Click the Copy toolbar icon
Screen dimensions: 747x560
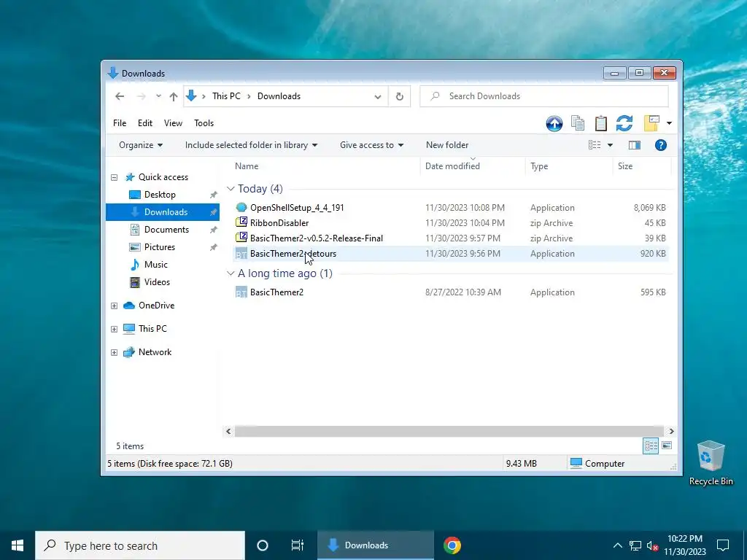pos(578,123)
